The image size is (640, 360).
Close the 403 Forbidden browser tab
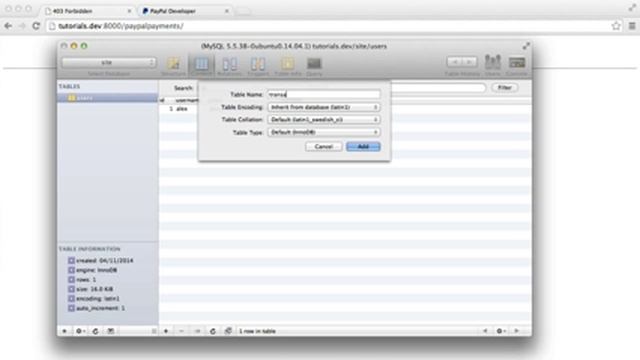click(129, 11)
